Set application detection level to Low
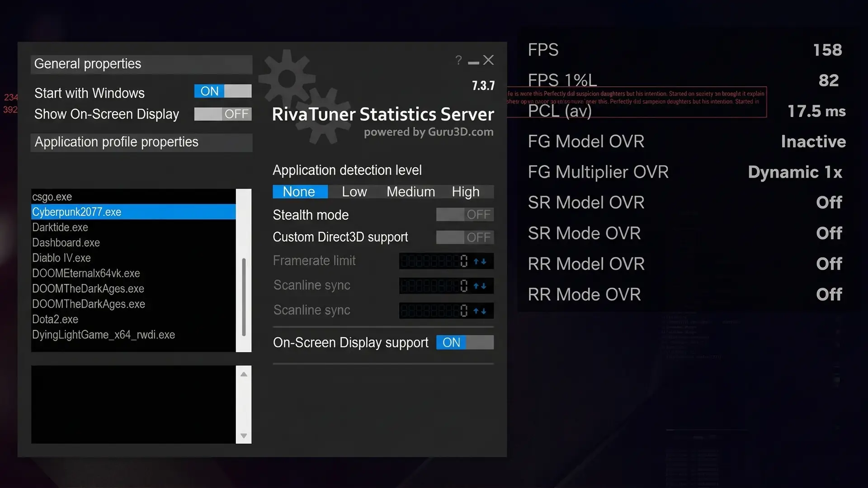 (x=354, y=192)
